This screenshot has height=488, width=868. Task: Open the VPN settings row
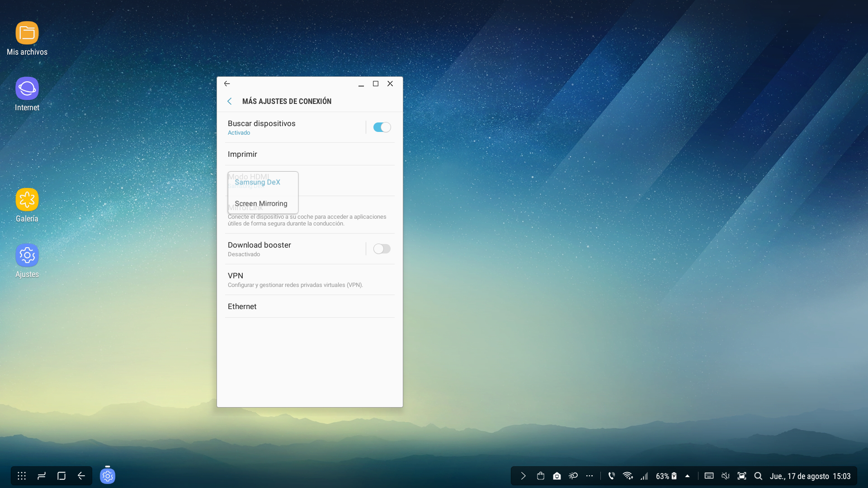tap(310, 280)
